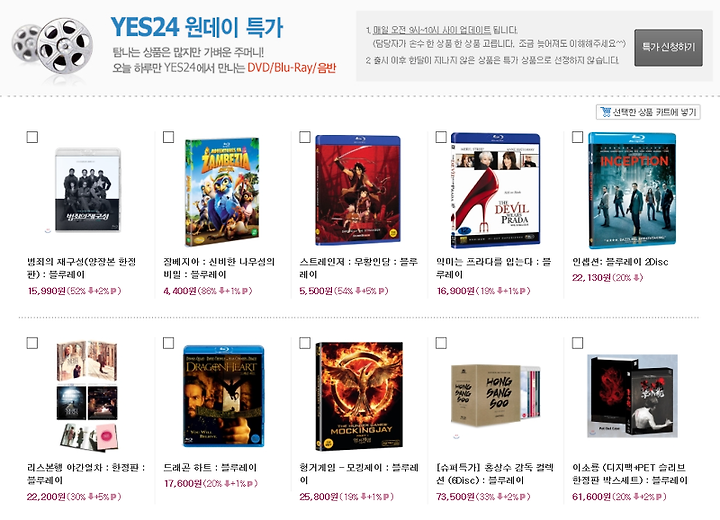720x520 pixels.
Task: Click the YES24 원데이 특가 heading
Action: [197, 27]
